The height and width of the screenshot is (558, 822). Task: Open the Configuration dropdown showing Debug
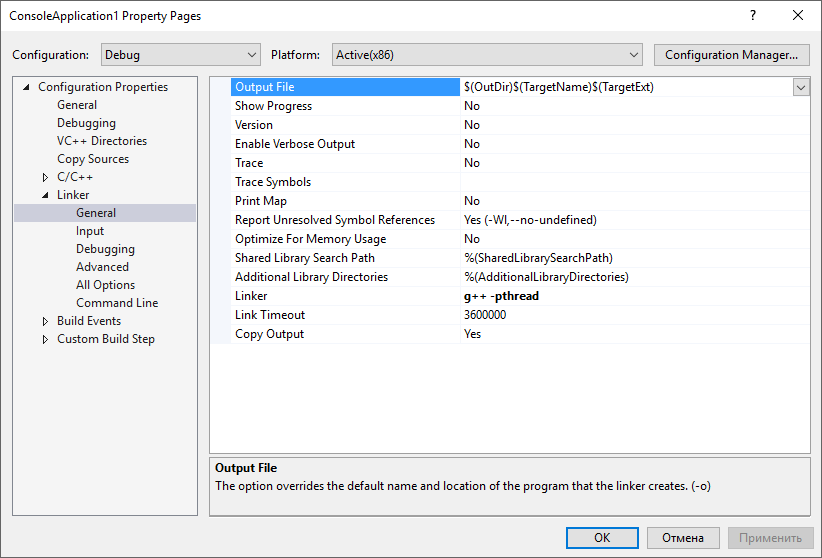click(x=180, y=55)
